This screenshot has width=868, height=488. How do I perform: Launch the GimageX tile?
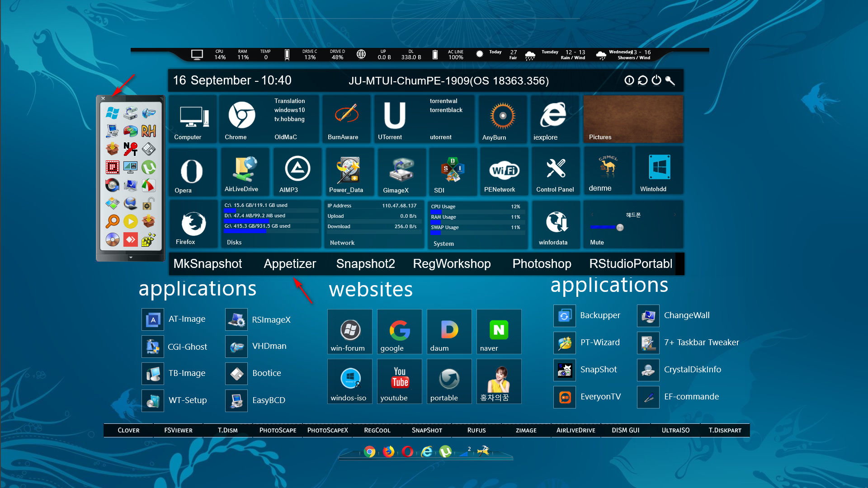(401, 172)
